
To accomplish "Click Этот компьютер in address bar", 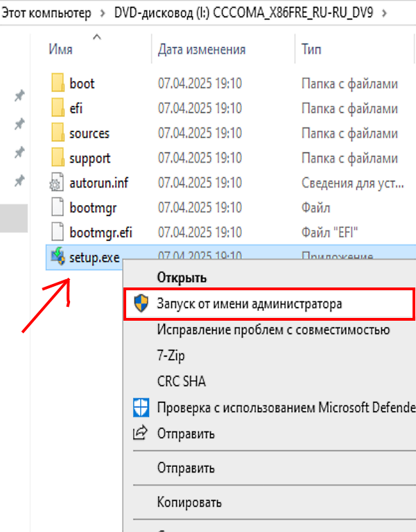I will click(46, 13).
